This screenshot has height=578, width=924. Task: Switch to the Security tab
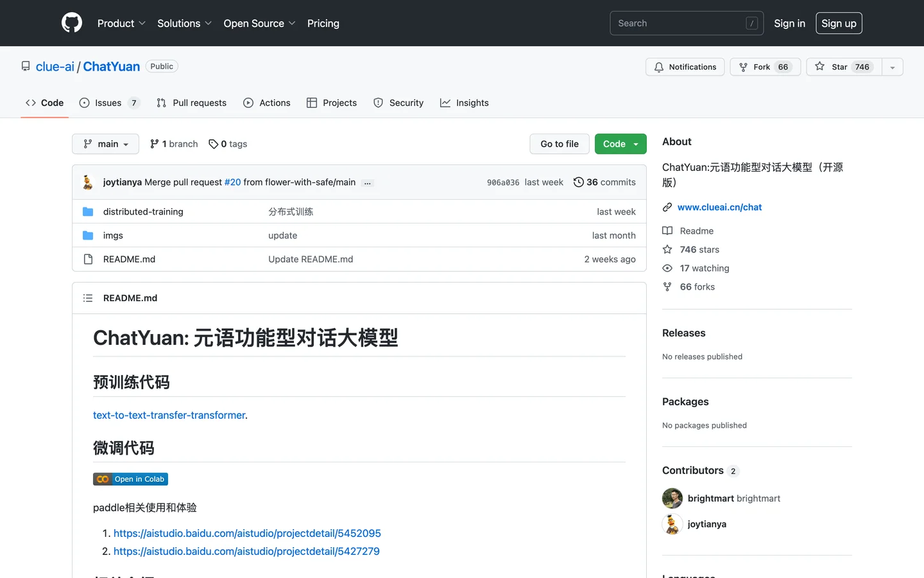click(398, 103)
